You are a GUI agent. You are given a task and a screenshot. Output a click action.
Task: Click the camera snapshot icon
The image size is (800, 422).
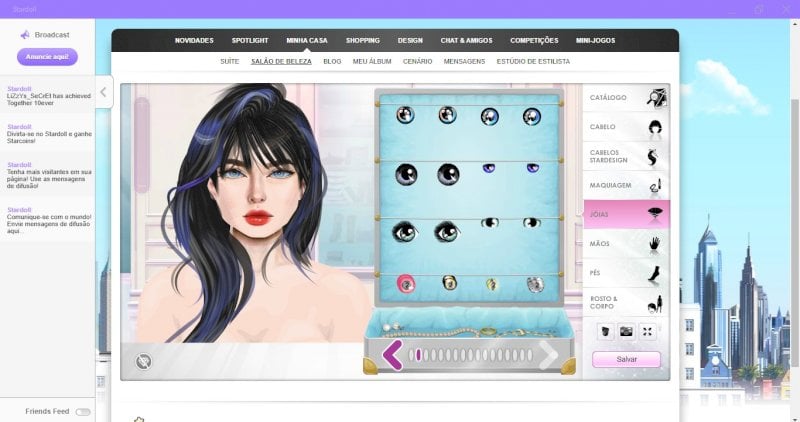pyautogui.click(x=626, y=332)
